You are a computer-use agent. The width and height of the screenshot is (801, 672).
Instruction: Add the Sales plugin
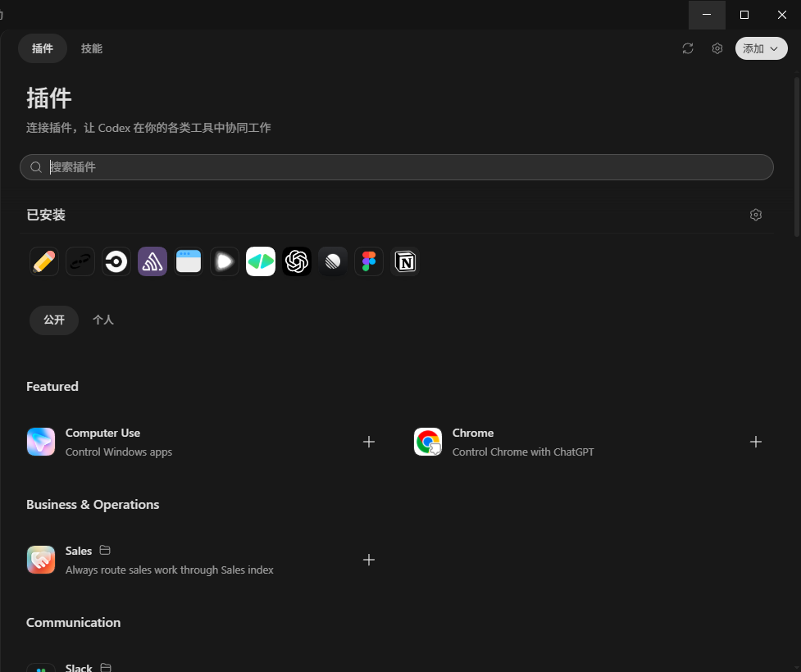pos(369,560)
